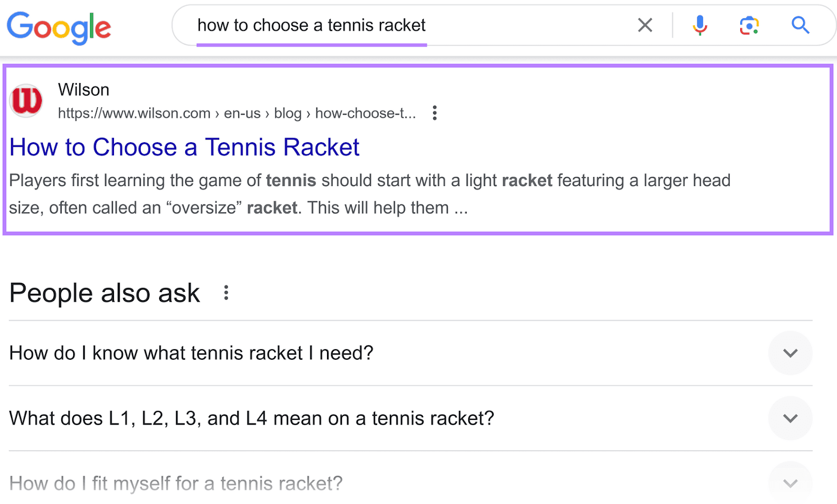Click the Wilson site favicon
Screen dimensions: 837x504
(26, 100)
